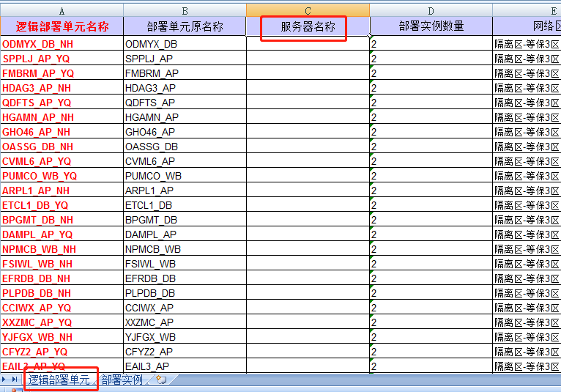
Task: Select the 服务器名称 header cell
Action: (308, 26)
